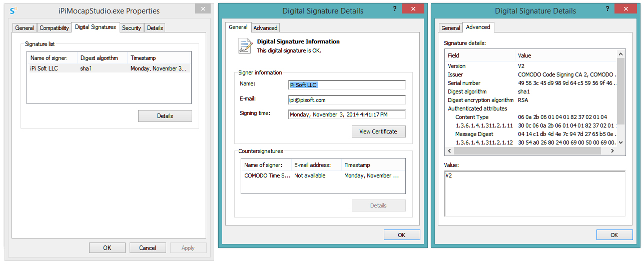Select the COMODO Time S... countersignature row
The image size is (644, 266).
(323, 175)
